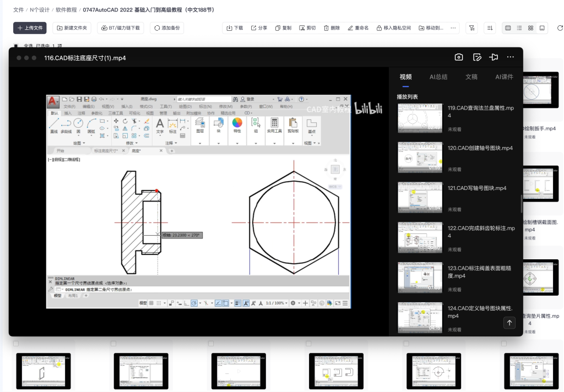Open the video player's more options menu
The height and width of the screenshot is (392, 564).
click(511, 57)
